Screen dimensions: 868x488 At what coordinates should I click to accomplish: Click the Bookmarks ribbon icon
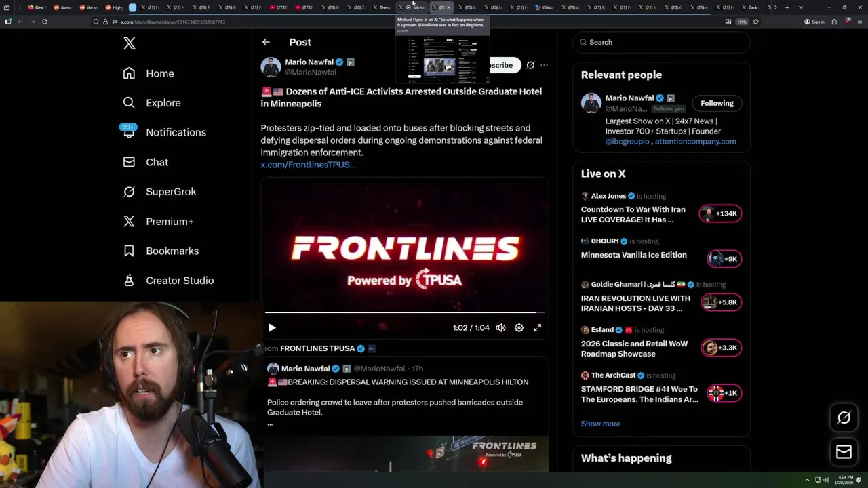click(129, 251)
